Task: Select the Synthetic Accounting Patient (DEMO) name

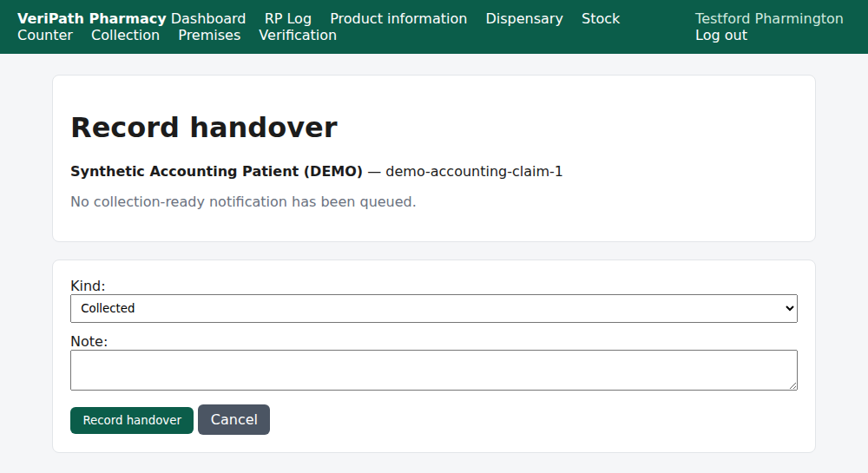Action: [x=216, y=172]
